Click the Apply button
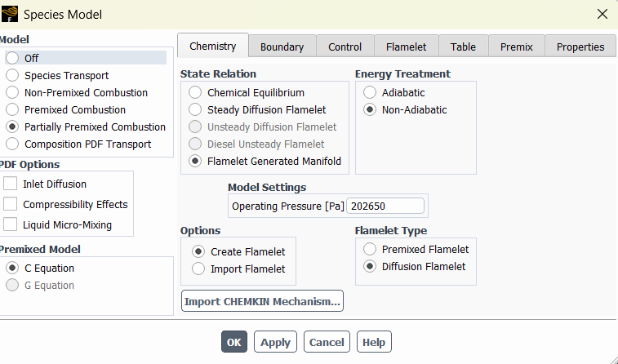Viewport: 618px width, 364px height. [275, 342]
